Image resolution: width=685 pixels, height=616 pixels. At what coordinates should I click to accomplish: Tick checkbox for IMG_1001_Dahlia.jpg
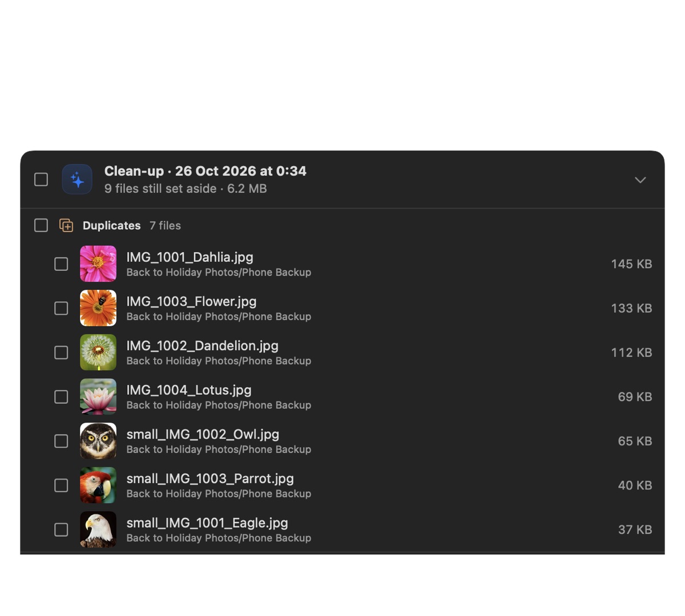click(x=61, y=264)
